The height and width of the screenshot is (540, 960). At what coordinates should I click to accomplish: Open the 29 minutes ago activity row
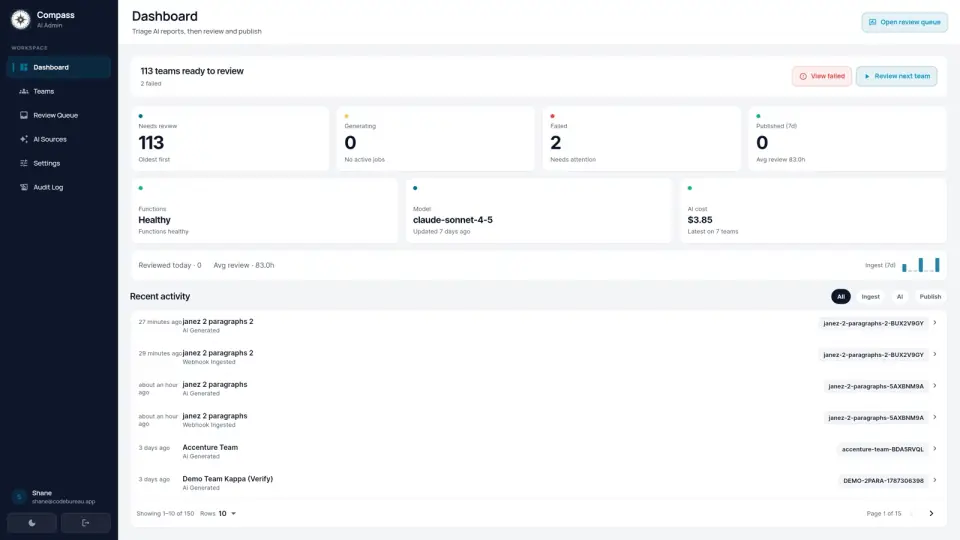[x=538, y=357]
